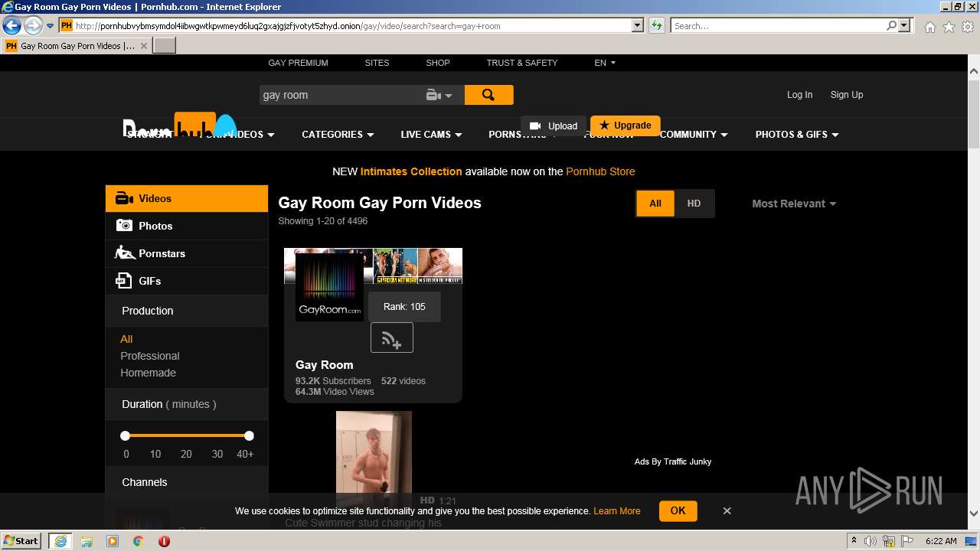
Task: Open the Intimates Collection link
Action: click(411, 171)
